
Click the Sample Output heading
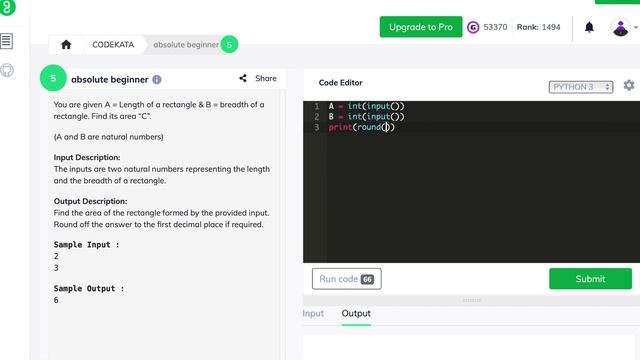tap(89, 288)
